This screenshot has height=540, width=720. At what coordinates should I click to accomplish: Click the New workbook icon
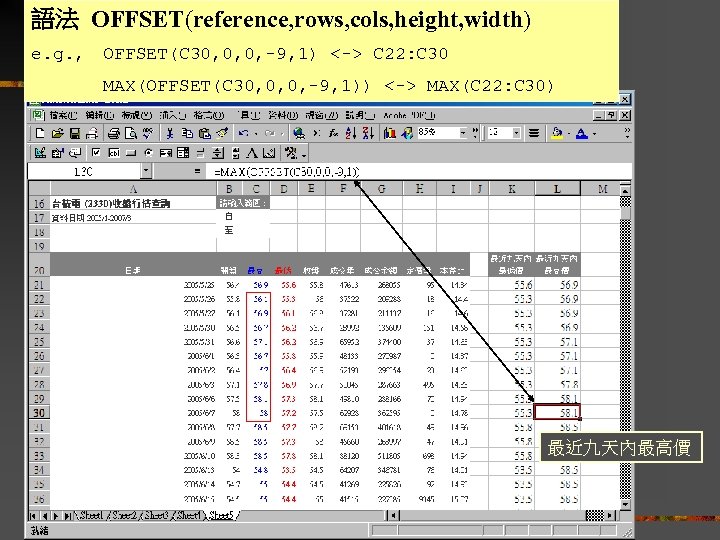click(40, 133)
